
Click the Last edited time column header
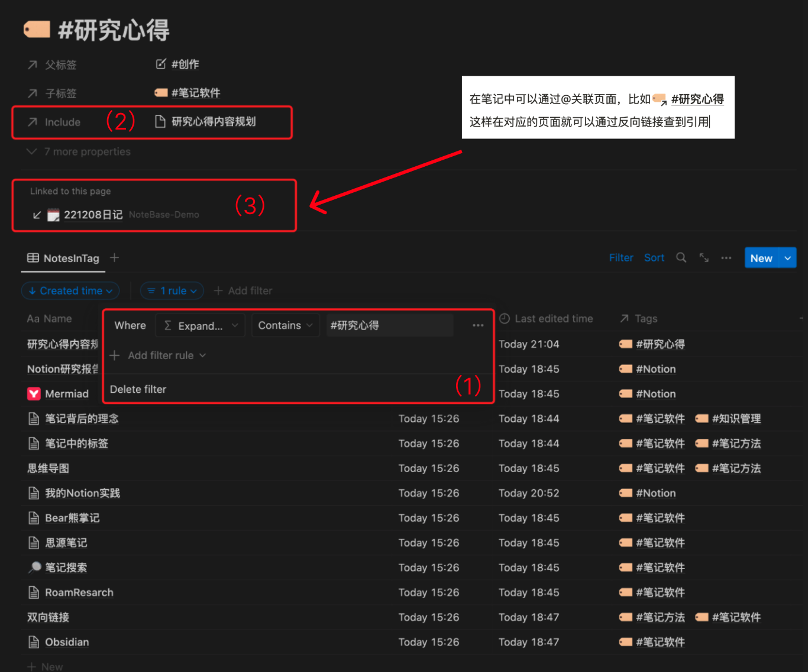point(546,319)
